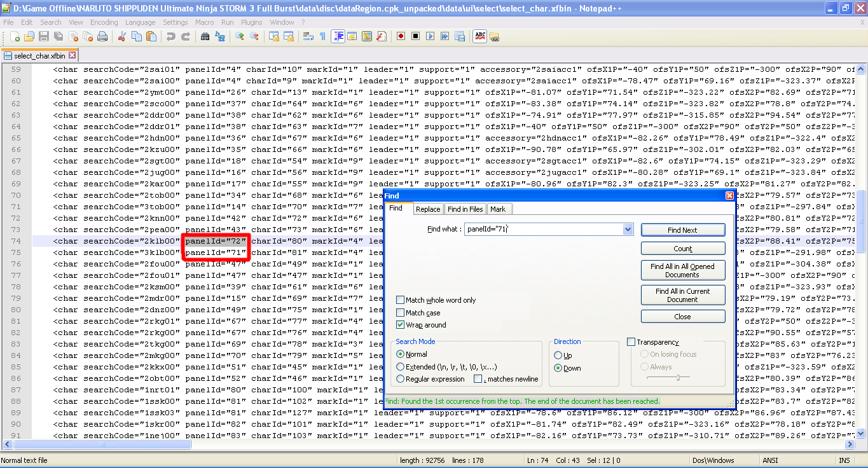This screenshot has height=468, width=868.
Task: Set search direction to Down
Action: 558,368
